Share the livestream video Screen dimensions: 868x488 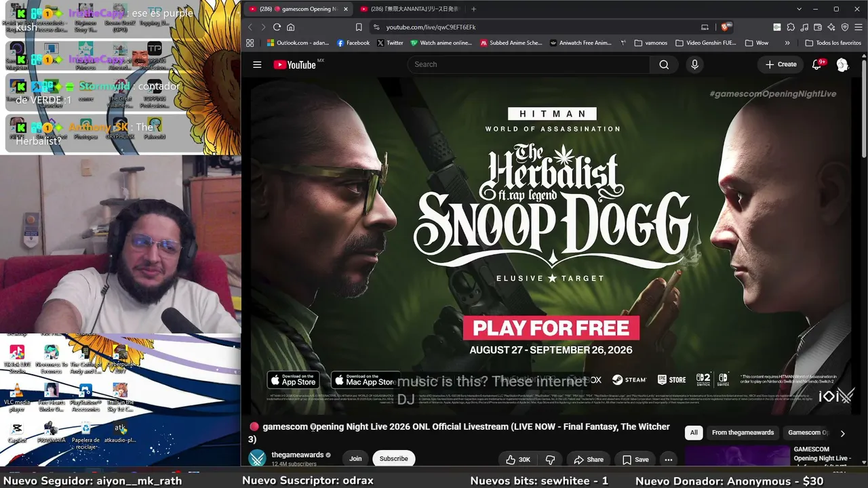point(589,459)
